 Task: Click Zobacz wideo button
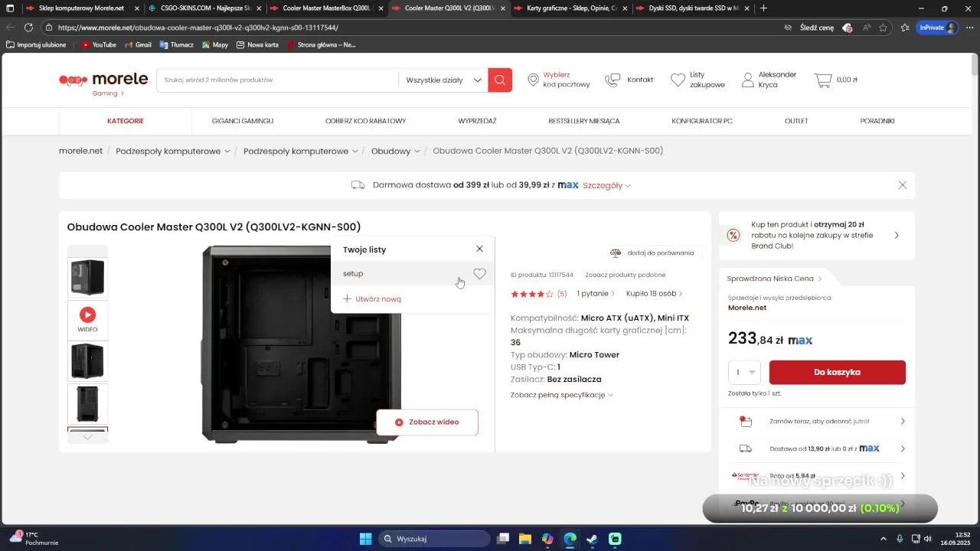(x=427, y=422)
